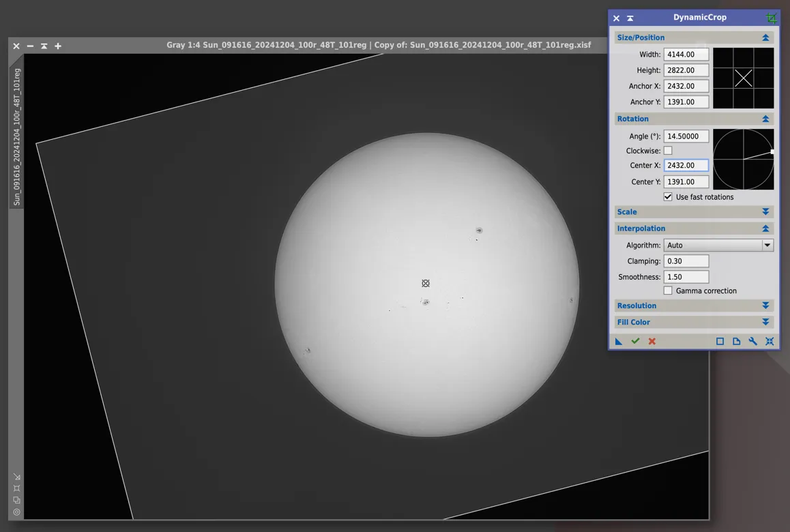
Task: Open preferences wrench icon in DynamicCrop
Action: (x=752, y=341)
